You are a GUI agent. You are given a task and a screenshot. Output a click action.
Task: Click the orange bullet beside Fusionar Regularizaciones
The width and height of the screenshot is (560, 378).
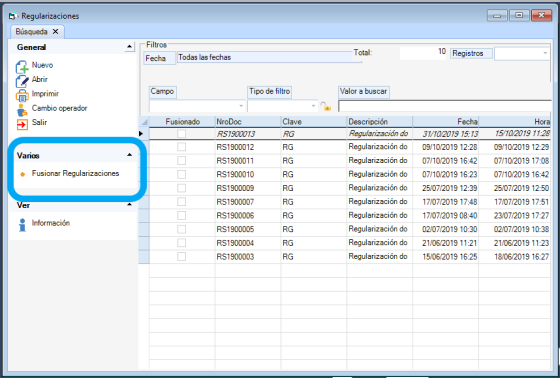(x=22, y=174)
